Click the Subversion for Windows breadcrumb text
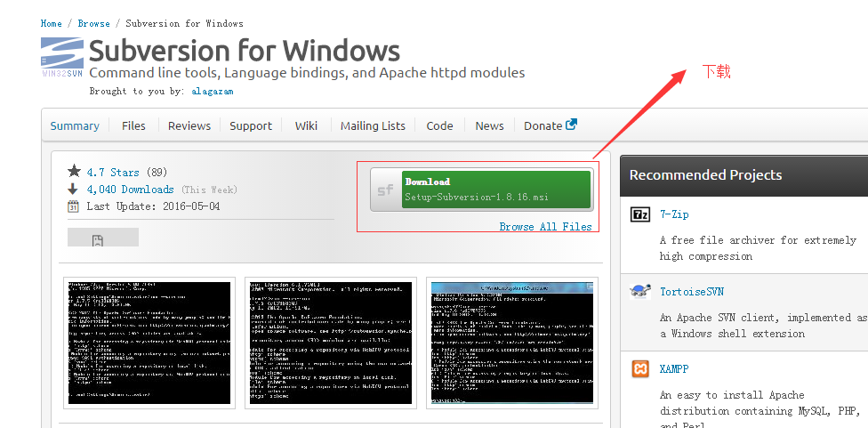 184,23
